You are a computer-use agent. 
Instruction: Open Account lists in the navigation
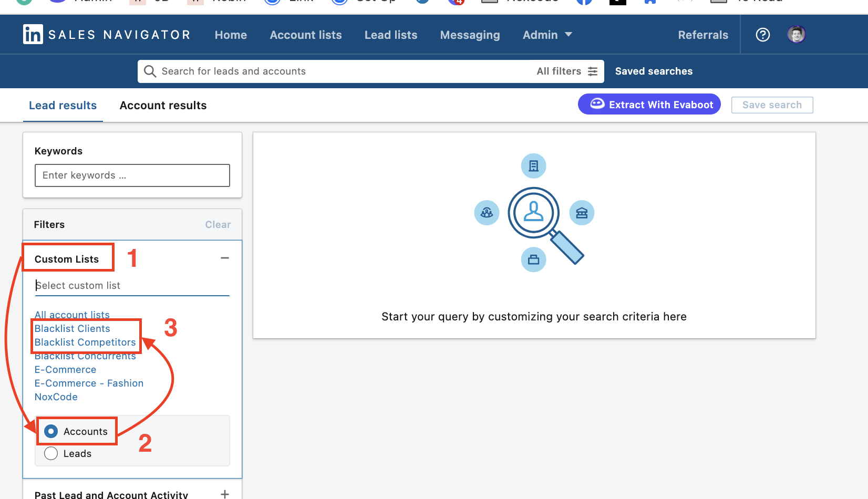point(306,35)
